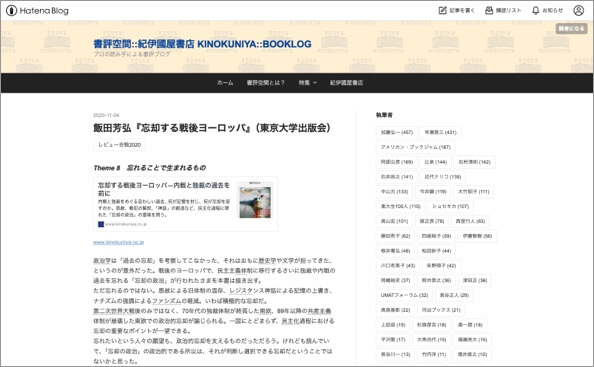Image resolution: width=594 pixels, height=367 pixels.
Task: Select author tag with count (19)
Action: click(393, 325)
